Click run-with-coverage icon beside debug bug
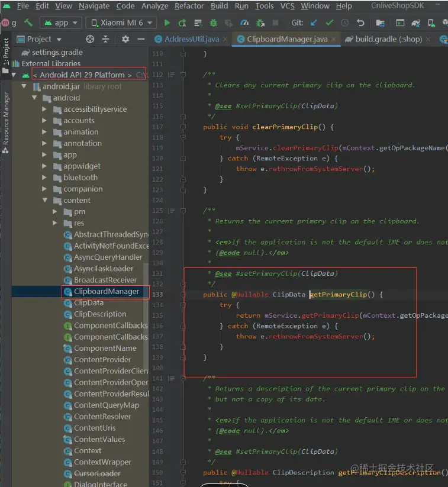 [229, 22]
